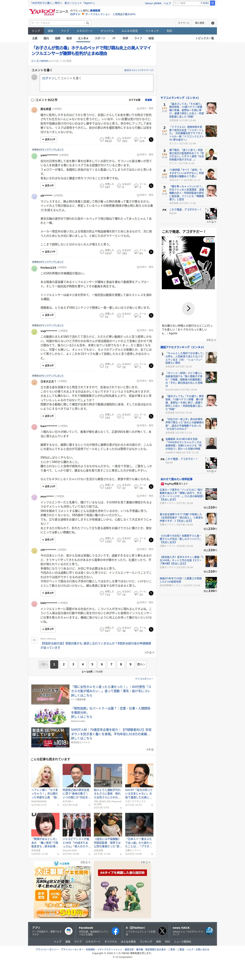The height and width of the screenshot is (980, 245).
Task: Expand 返信0件 under vup********'s comment
Action: click(x=48, y=366)
